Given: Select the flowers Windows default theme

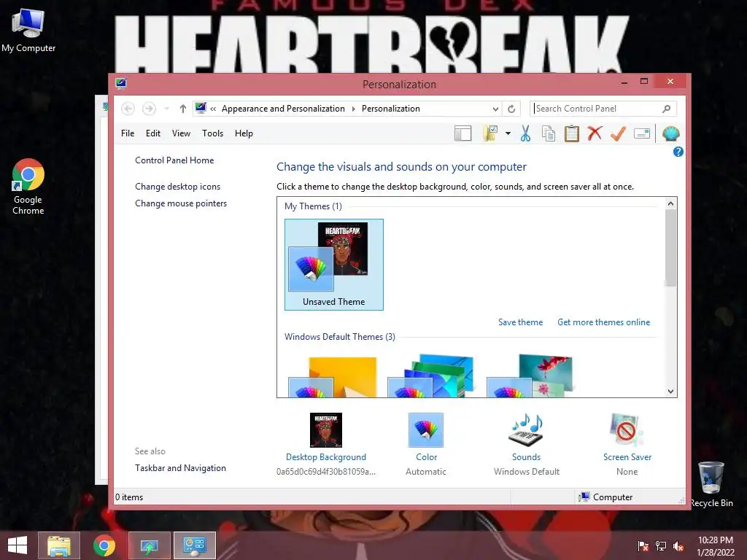Looking at the screenshot, I should [x=530, y=376].
